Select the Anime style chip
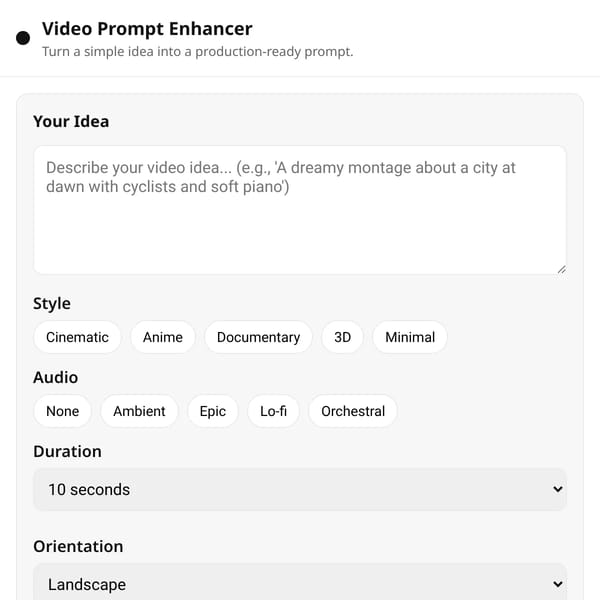Screen dimensions: 600x600 click(x=163, y=337)
